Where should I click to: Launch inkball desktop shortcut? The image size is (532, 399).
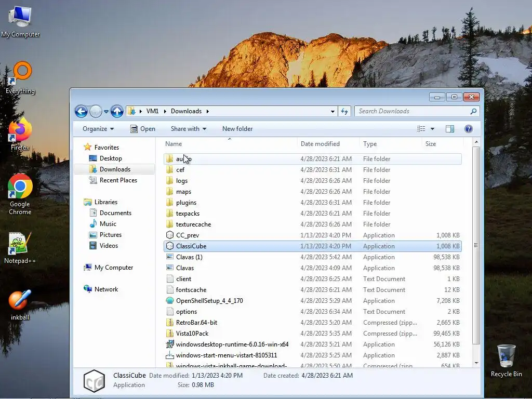20,304
